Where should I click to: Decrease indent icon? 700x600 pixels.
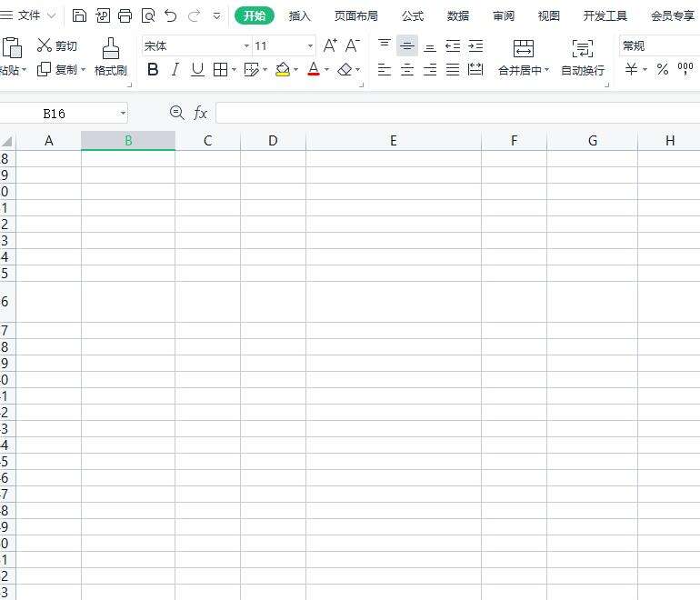coord(453,46)
